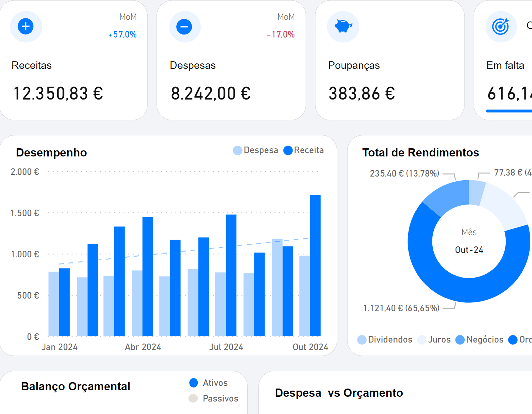Click the Despesas total 8.242,00 € value
This screenshot has width=532, height=414.
click(211, 94)
